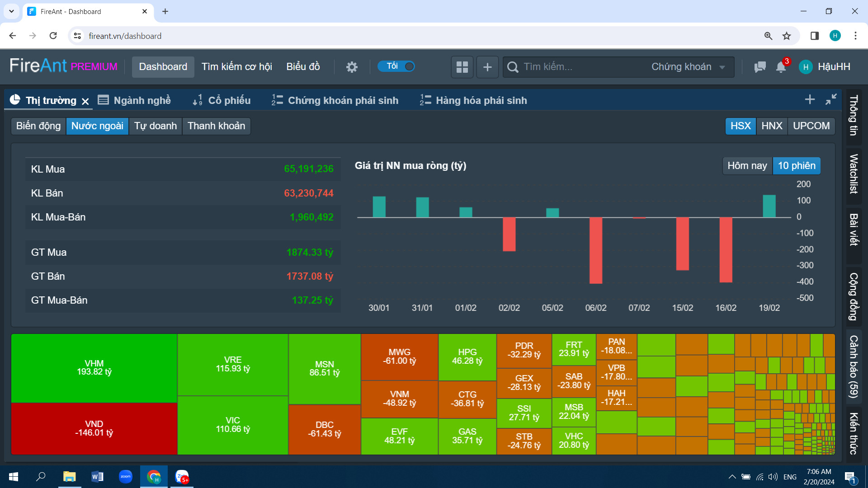This screenshot has width=868, height=488.
Task: Open the HậuHH user menu
Action: (825, 67)
